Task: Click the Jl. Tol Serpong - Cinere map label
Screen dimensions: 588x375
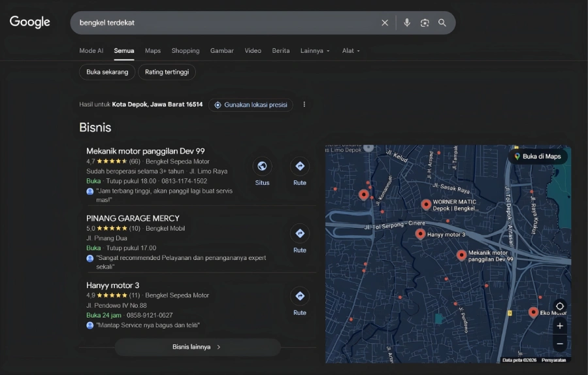Action: [395, 225]
